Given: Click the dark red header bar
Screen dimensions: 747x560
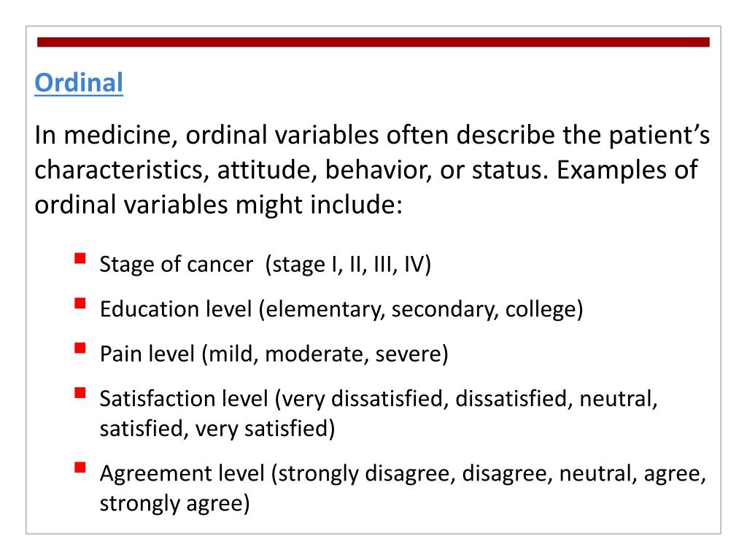Looking at the screenshot, I should click(373, 42).
